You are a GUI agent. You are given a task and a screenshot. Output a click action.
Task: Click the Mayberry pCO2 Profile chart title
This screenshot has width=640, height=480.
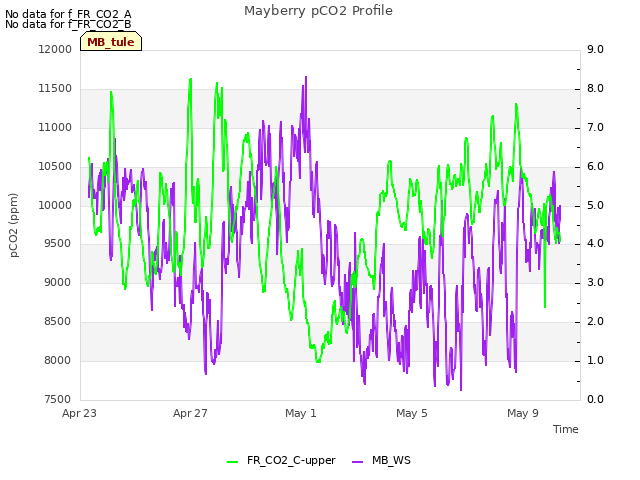tap(318, 11)
